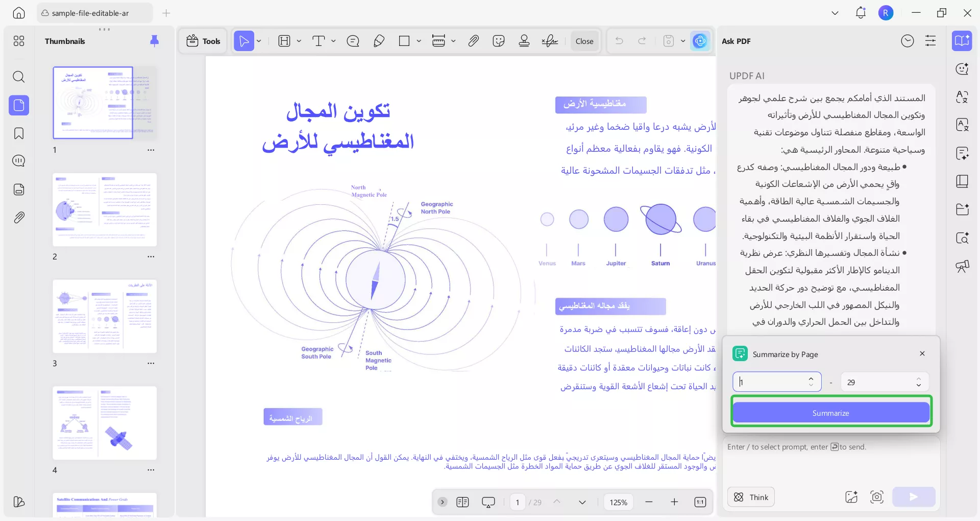This screenshot has width=980, height=521.
Task: Upload an image to the AI prompt
Action: tap(851, 497)
